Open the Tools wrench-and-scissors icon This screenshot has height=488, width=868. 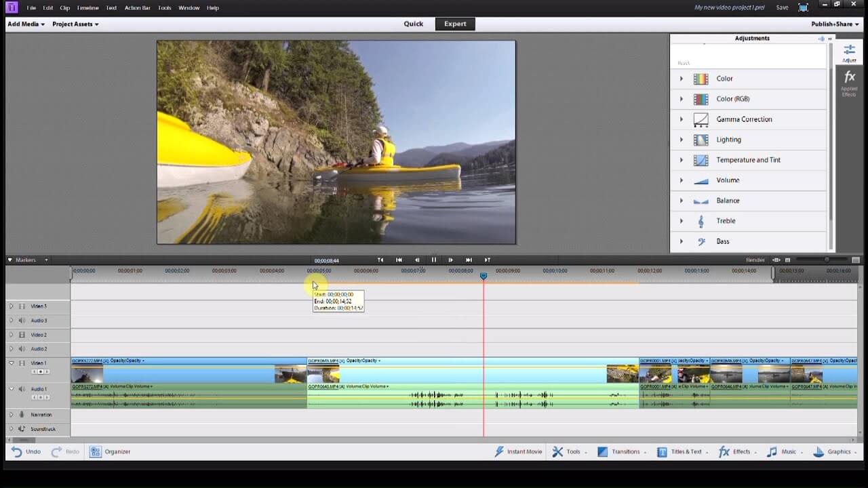pos(557,451)
